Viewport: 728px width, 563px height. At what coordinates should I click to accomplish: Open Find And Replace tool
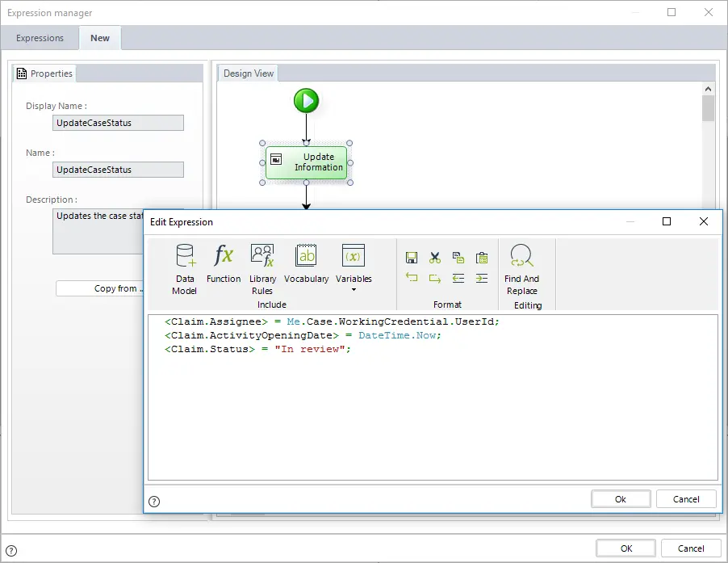coord(522,270)
